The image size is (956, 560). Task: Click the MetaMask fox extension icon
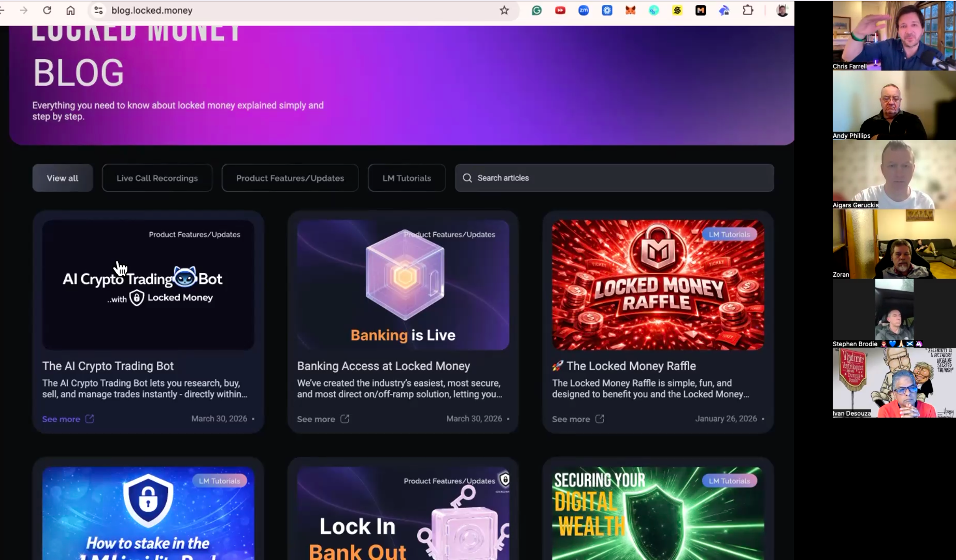(630, 11)
